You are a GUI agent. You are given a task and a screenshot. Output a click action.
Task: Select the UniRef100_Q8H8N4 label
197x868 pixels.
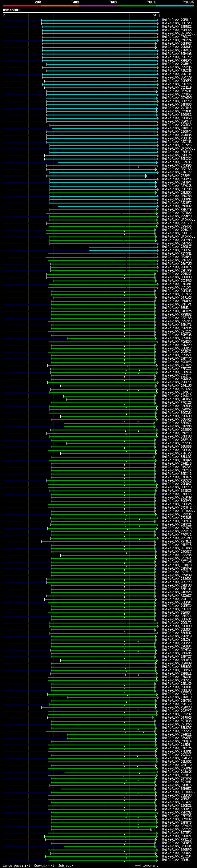coord(177,200)
